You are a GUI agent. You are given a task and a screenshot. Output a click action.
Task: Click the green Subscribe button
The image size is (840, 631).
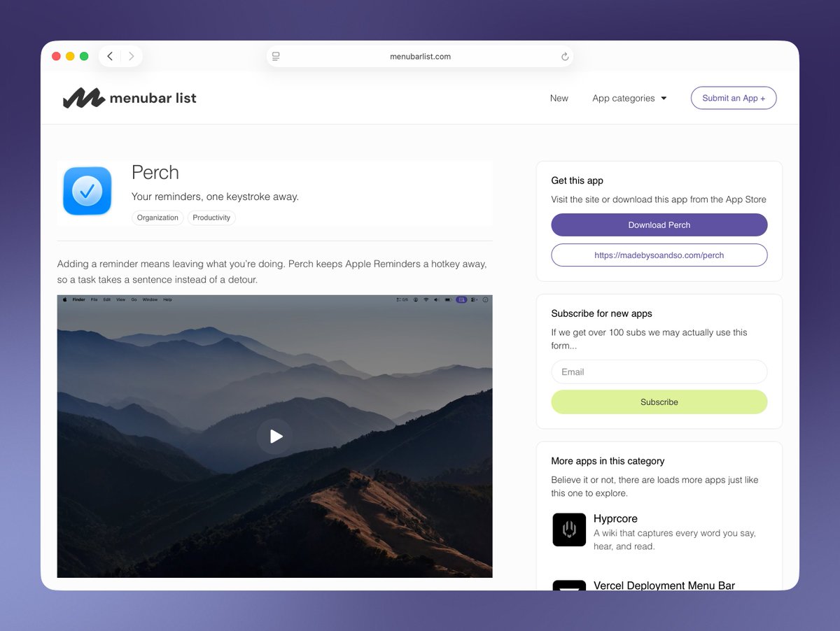click(659, 402)
